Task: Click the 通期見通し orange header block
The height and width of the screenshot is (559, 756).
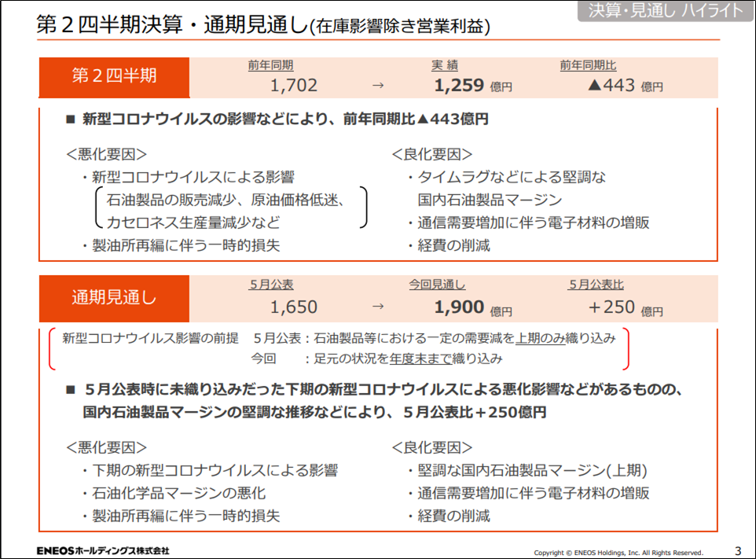Action: pyautogui.click(x=114, y=297)
